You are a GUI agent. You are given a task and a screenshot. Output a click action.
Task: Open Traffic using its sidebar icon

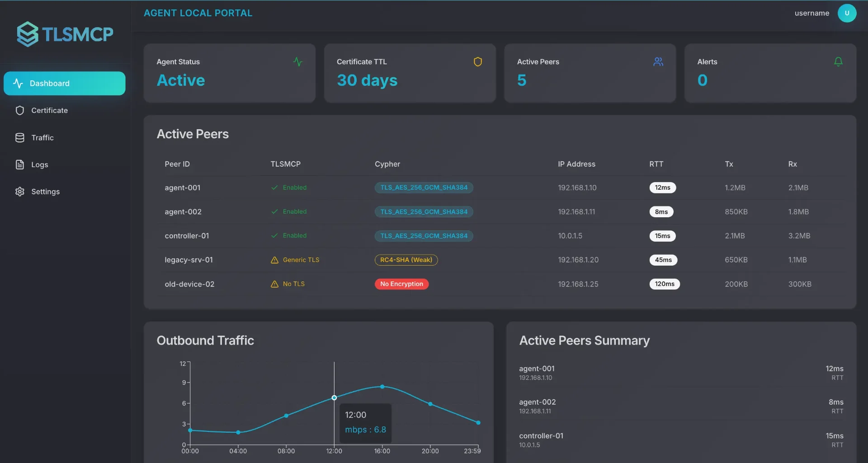click(20, 137)
